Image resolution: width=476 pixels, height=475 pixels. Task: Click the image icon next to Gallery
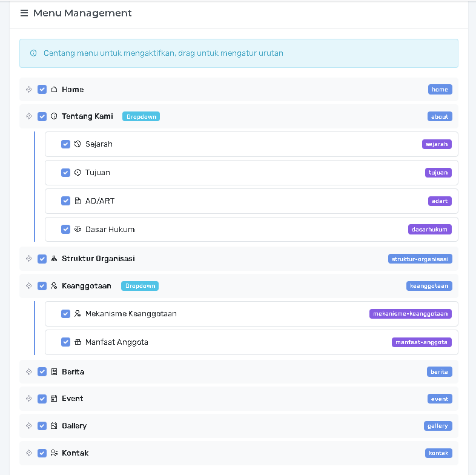pyautogui.click(x=54, y=426)
